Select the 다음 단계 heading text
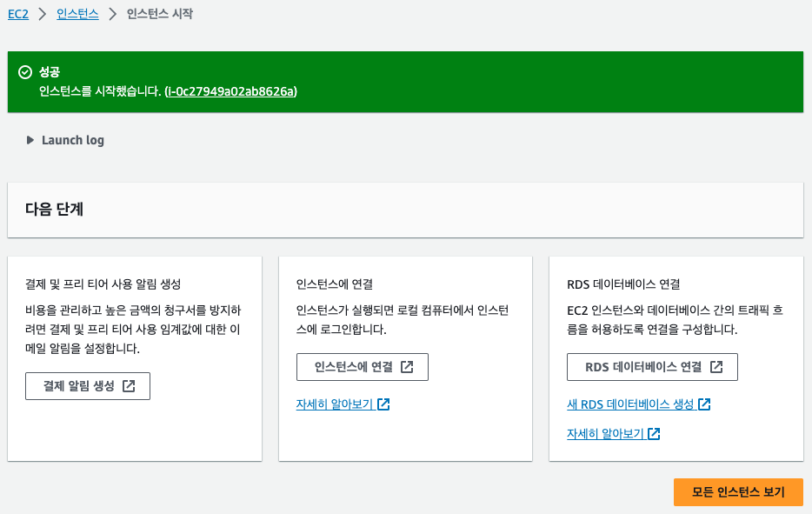The height and width of the screenshot is (514, 812). point(55,209)
